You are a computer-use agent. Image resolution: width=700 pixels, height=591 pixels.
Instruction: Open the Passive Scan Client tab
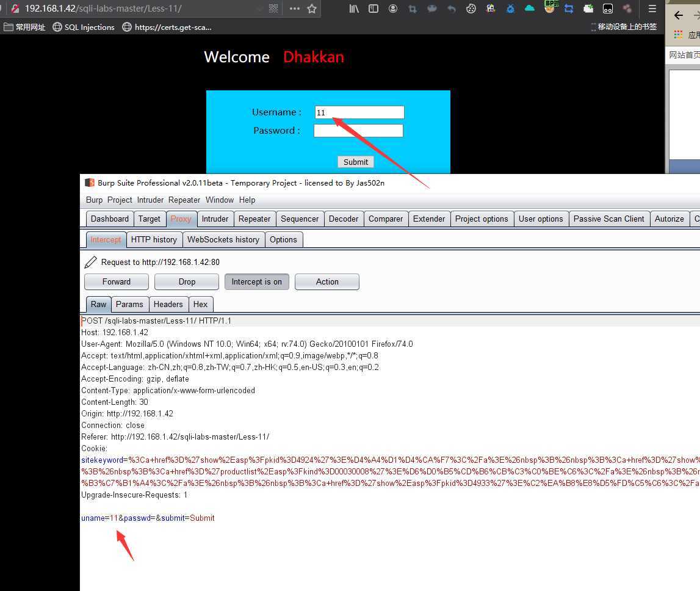click(x=609, y=219)
